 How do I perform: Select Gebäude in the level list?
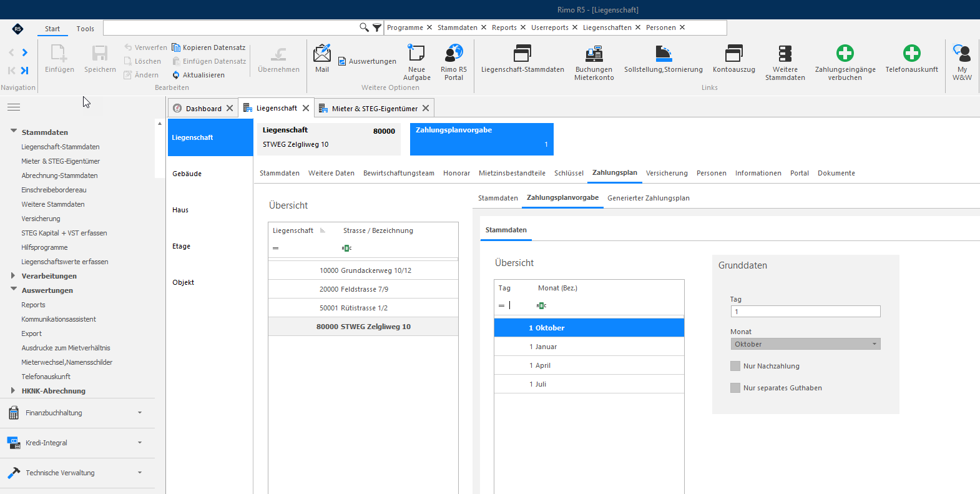[x=187, y=174]
